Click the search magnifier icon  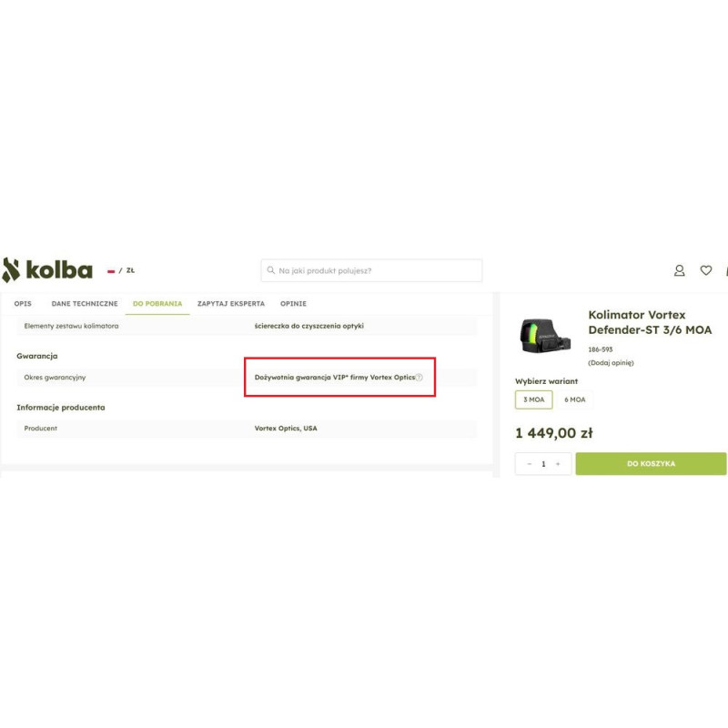coord(270,270)
